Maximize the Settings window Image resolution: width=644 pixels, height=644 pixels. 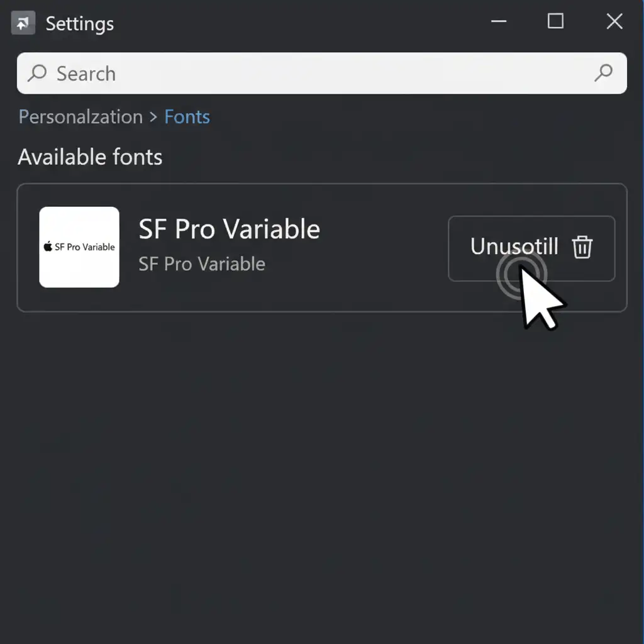pyautogui.click(x=555, y=21)
